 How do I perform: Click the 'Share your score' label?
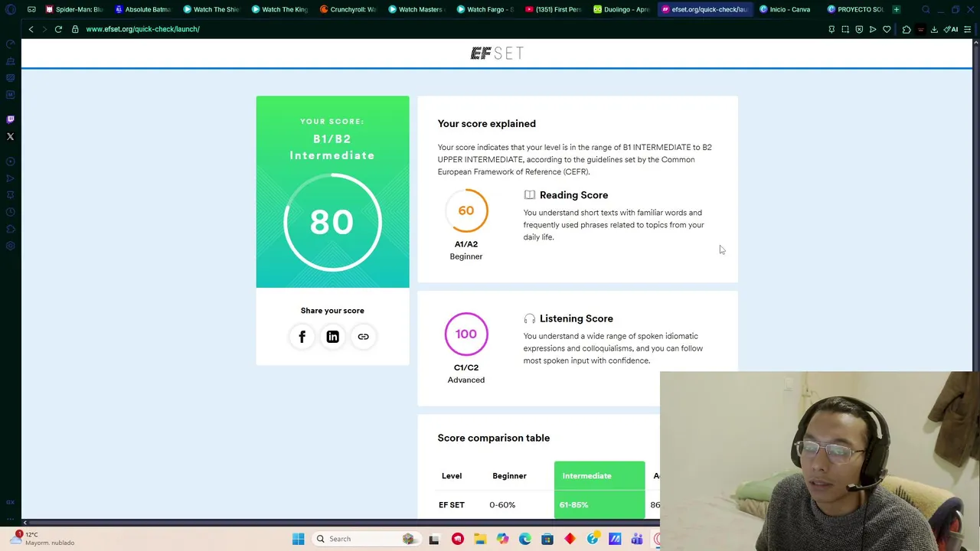(x=332, y=311)
